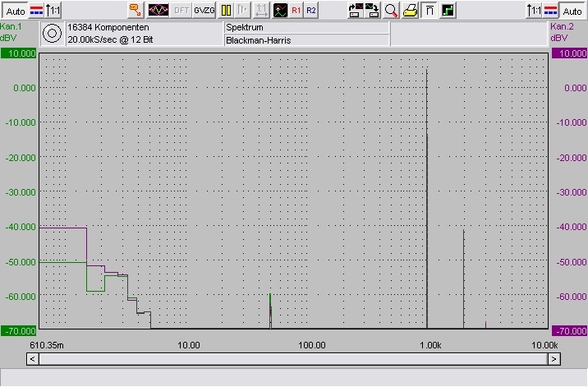Image resolution: width=588 pixels, height=387 pixels.
Task: Open the waveform signal view icon
Action: coord(158,11)
